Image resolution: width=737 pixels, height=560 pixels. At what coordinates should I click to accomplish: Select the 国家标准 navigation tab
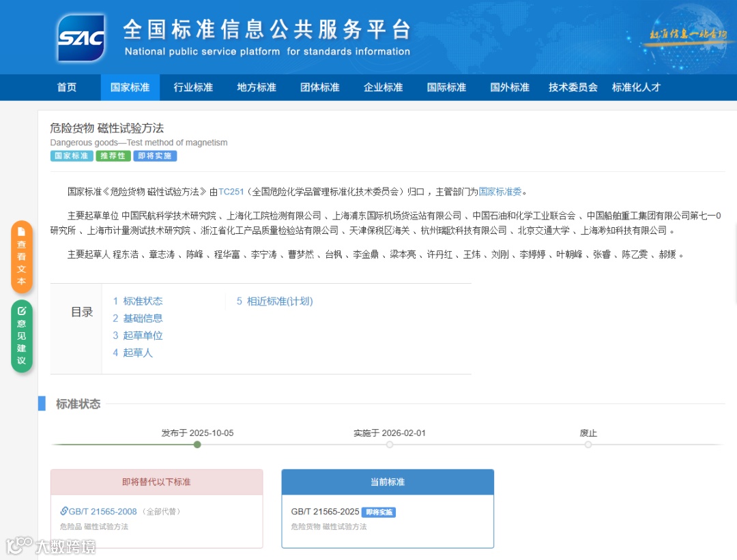click(130, 87)
